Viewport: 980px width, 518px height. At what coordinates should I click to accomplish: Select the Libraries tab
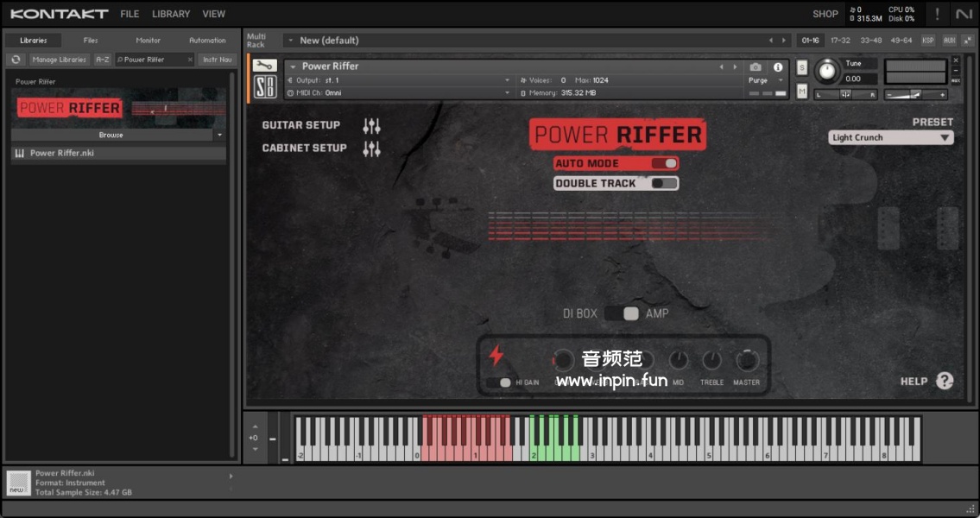[33, 40]
